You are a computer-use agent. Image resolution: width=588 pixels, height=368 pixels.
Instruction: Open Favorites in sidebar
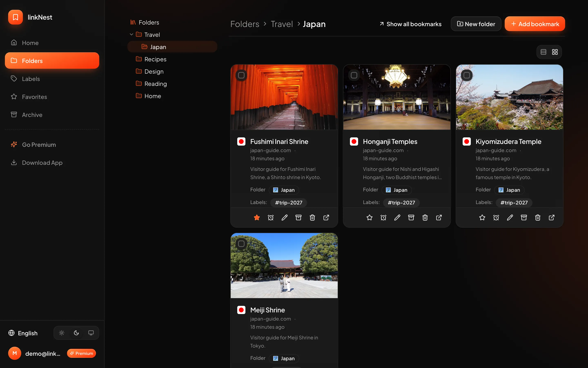pos(52,97)
